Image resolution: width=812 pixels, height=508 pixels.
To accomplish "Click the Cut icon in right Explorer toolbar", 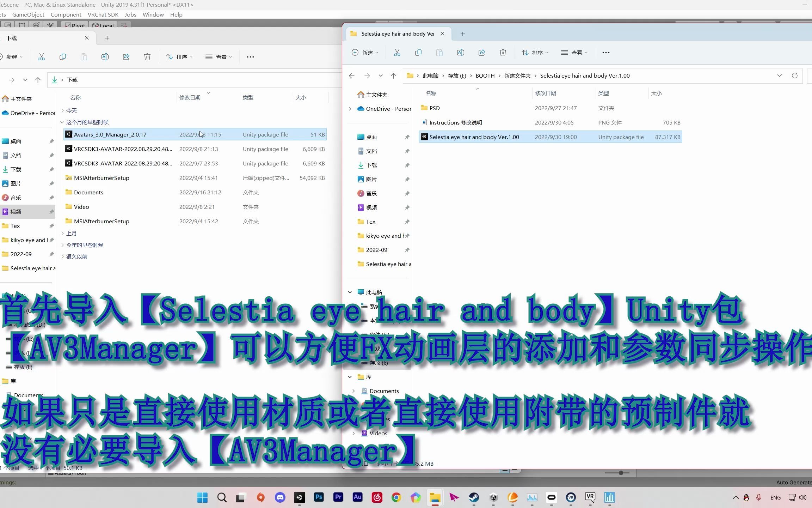I will coord(397,53).
